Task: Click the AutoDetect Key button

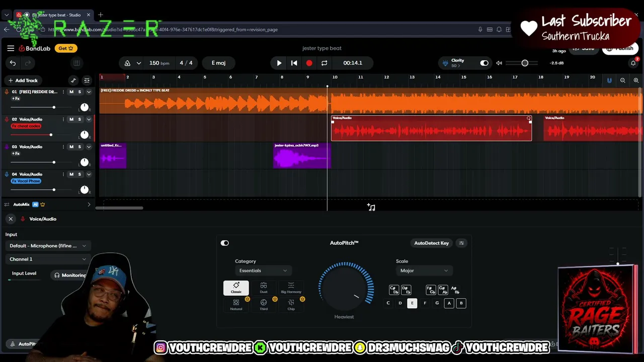Action: tap(431, 243)
